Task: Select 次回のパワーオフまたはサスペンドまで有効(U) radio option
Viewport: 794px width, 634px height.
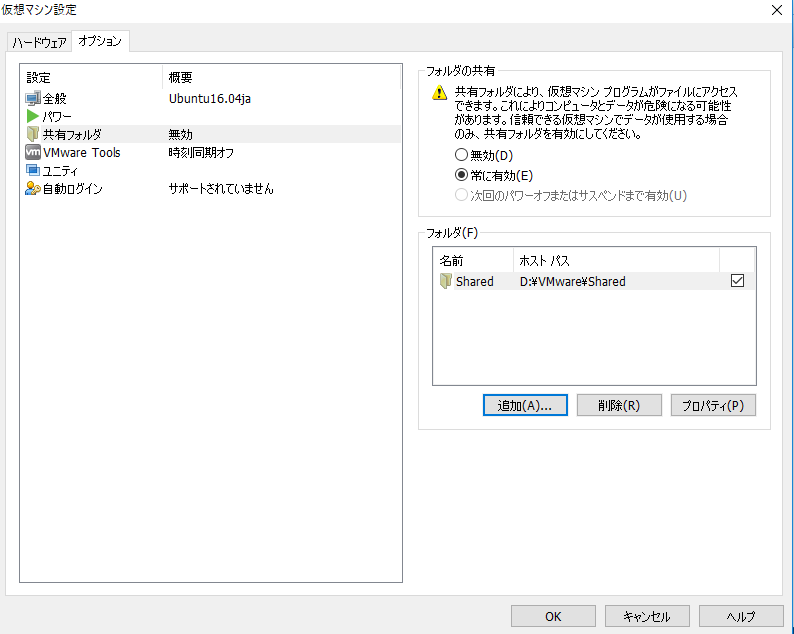Action: (x=461, y=195)
